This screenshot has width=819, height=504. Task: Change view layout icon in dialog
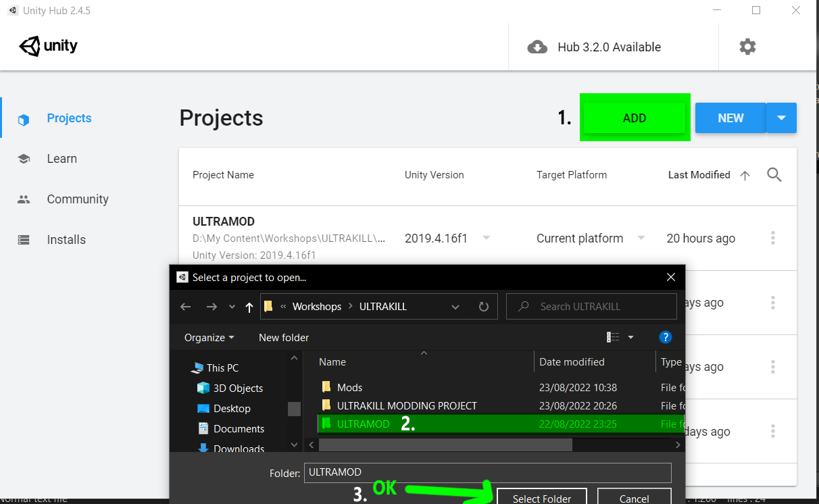point(613,337)
